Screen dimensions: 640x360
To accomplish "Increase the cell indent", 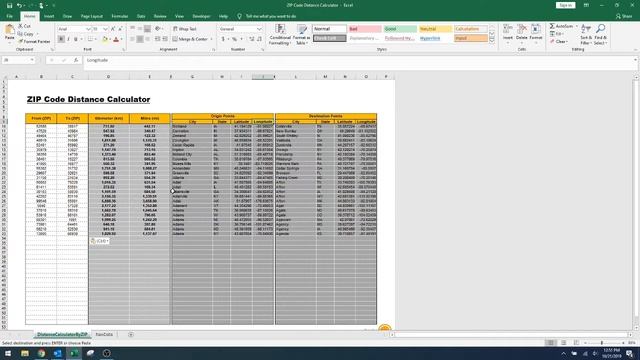I will [x=165, y=39].
